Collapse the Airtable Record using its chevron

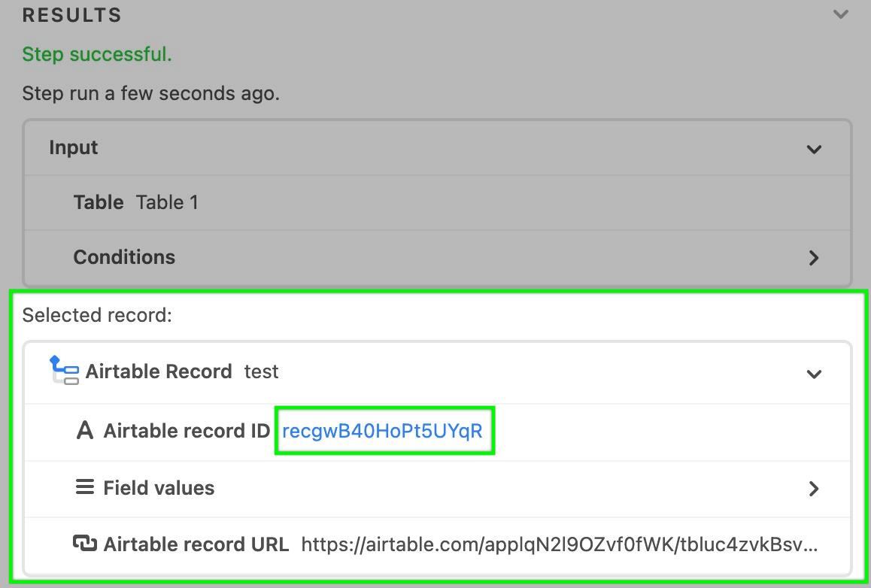(814, 374)
